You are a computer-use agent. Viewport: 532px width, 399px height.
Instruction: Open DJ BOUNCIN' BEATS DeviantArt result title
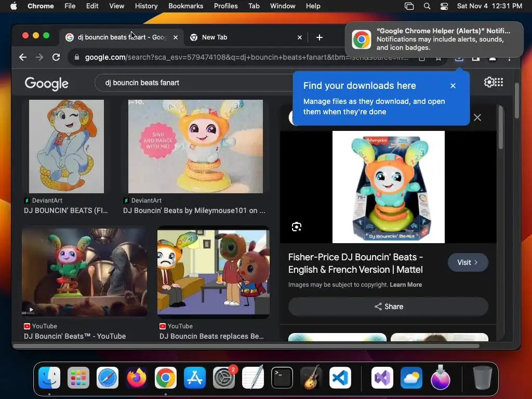66,210
